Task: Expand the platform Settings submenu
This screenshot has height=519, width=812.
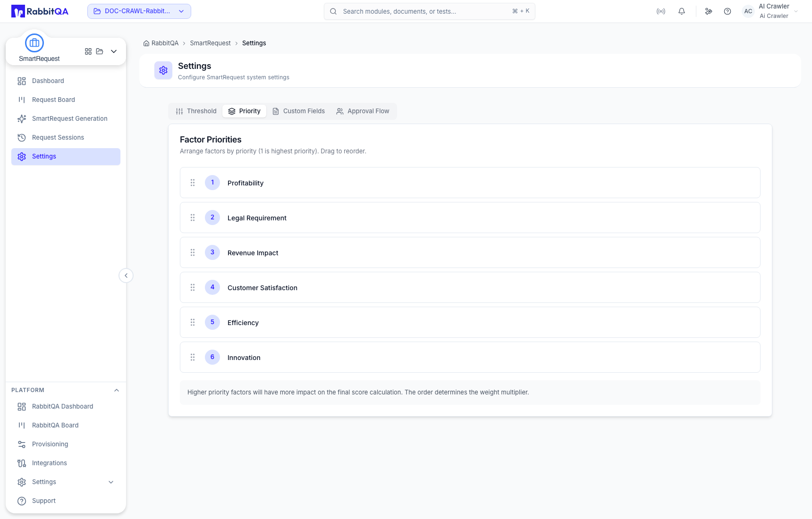Action: pyautogui.click(x=111, y=482)
